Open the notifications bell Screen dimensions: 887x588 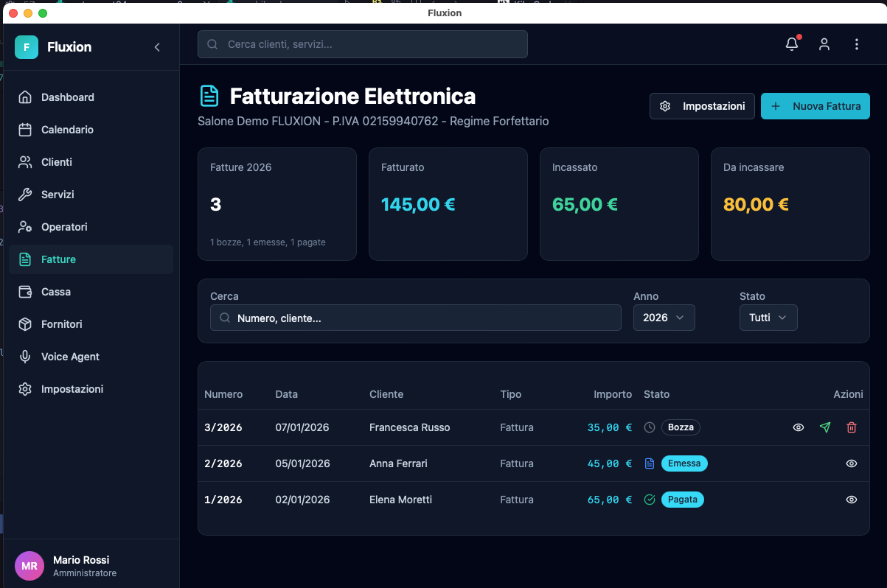tap(791, 44)
